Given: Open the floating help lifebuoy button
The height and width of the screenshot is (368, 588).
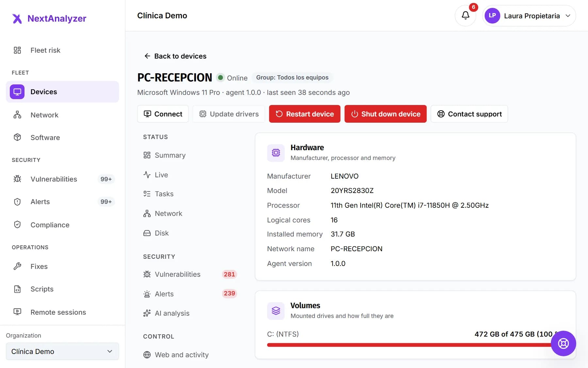Looking at the screenshot, I should click(563, 343).
